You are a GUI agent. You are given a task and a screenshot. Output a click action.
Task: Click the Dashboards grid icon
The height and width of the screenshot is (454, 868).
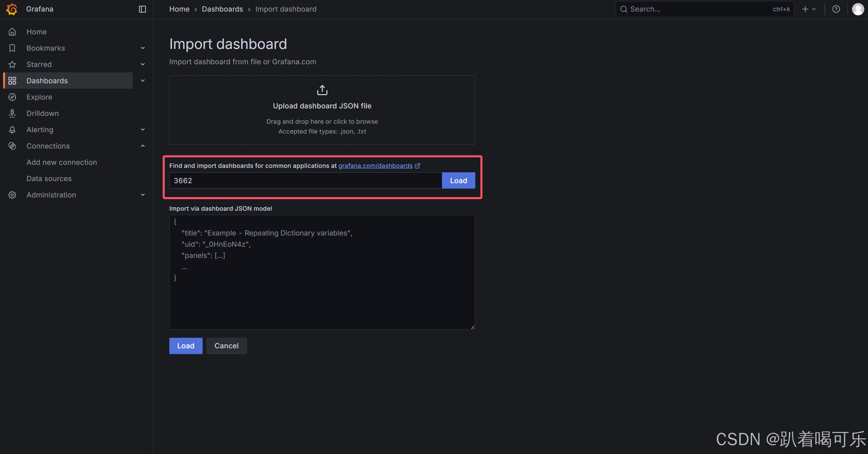(12, 81)
